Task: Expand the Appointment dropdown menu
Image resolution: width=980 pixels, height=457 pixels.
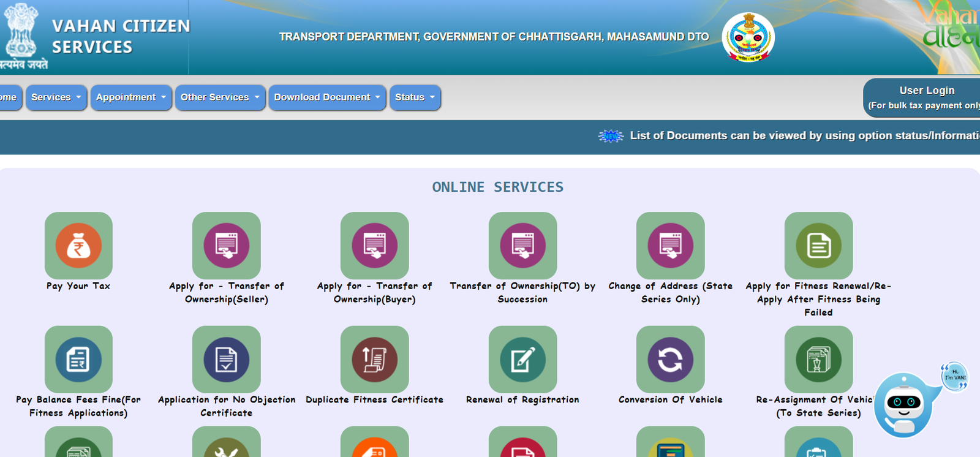Action: pos(131,97)
